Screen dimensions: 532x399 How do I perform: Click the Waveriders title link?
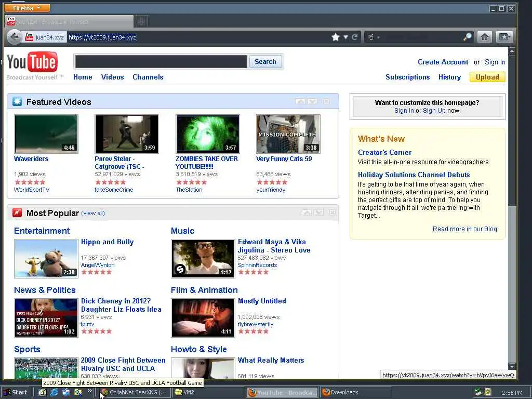[x=31, y=159]
